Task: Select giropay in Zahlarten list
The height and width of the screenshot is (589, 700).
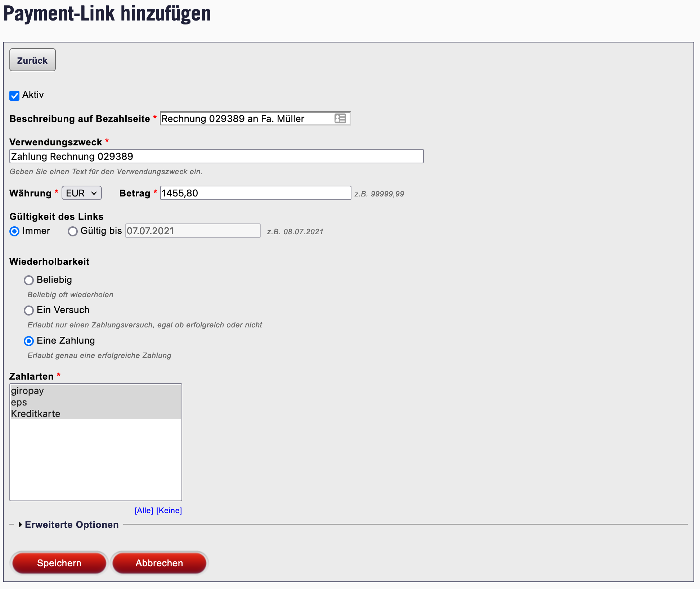Action: tap(27, 391)
